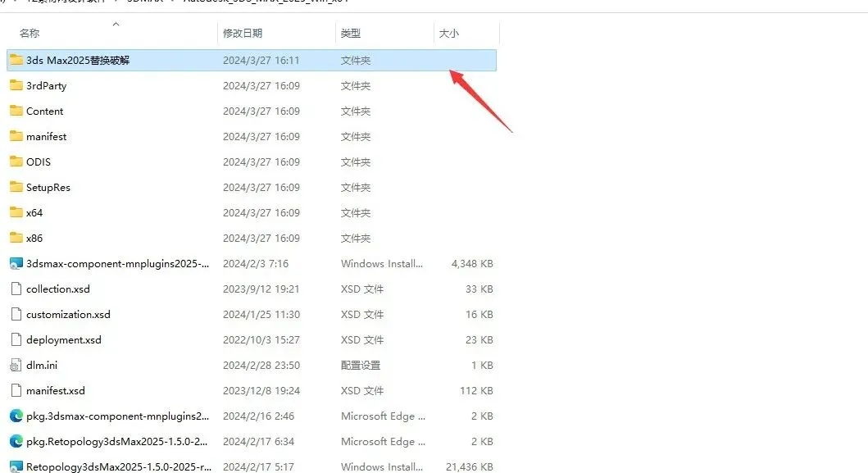Click the 2024/2/3 7:16 date cell
Image resolution: width=868 pixels, height=473 pixels.
click(x=256, y=264)
